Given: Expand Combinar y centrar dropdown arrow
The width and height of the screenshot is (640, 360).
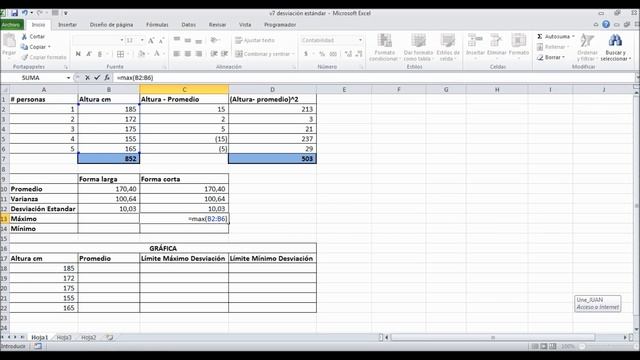Looking at the screenshot, I should (293, 54).
